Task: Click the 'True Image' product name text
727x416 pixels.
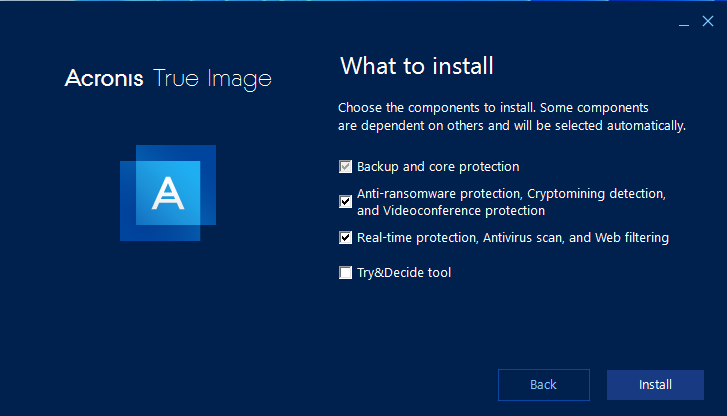Action: click(x=213, y=79)
